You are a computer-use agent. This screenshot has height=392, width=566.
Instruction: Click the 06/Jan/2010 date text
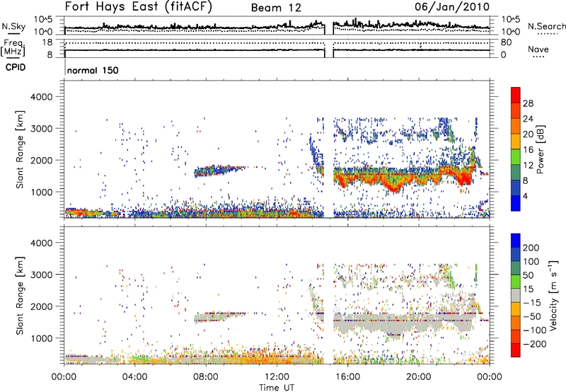(x=458, y=7)
